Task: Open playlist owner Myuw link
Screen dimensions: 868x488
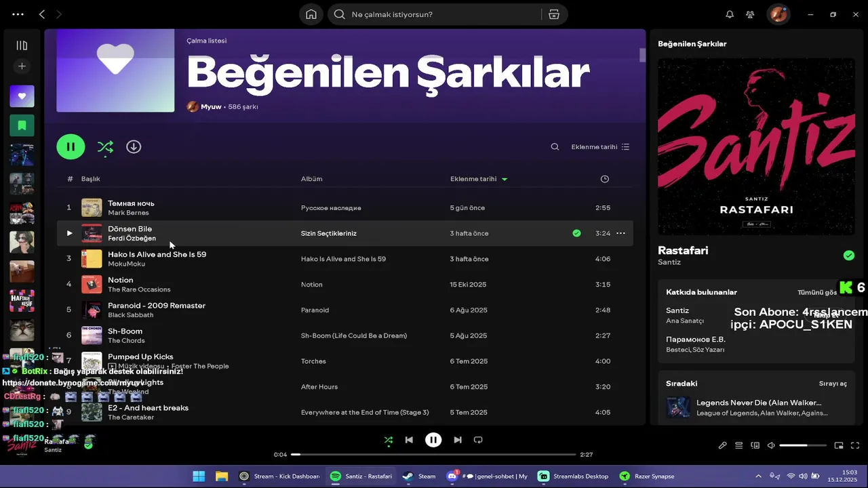Action: pos(211,106)
